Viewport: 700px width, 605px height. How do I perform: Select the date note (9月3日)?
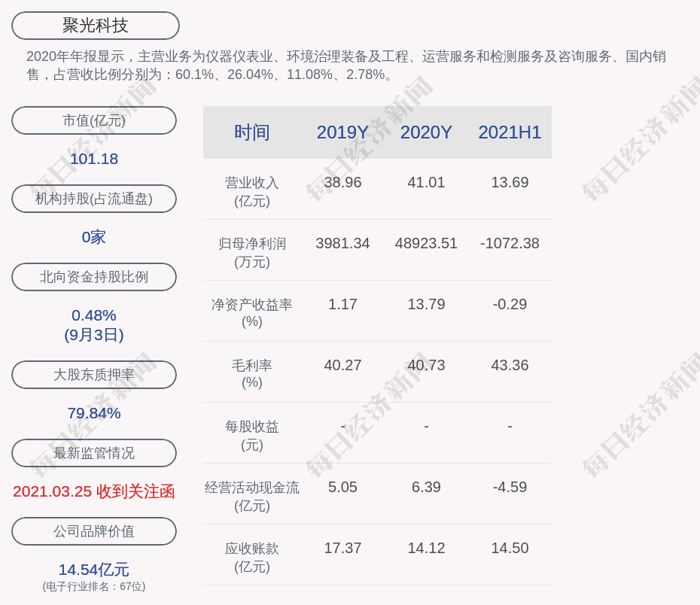click(x=94, y=335)
